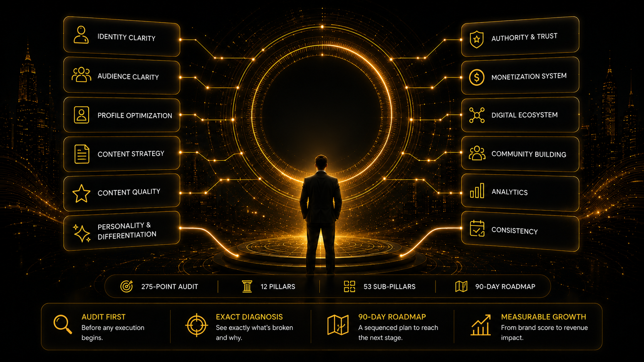Click the Content Quality star icon
644x362 pixels.
81,194
